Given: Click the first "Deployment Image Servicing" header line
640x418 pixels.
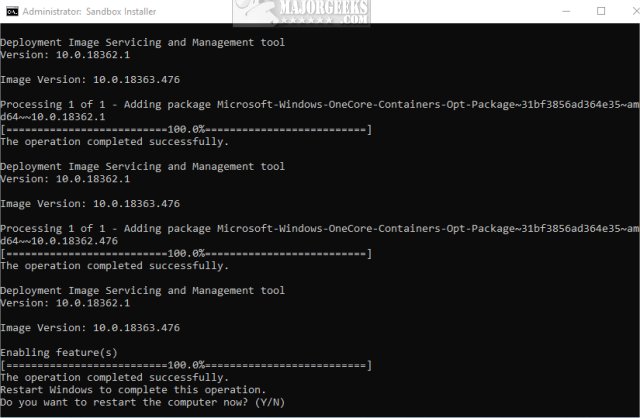Looking at the screenshot, I should [x=142, y=42].
